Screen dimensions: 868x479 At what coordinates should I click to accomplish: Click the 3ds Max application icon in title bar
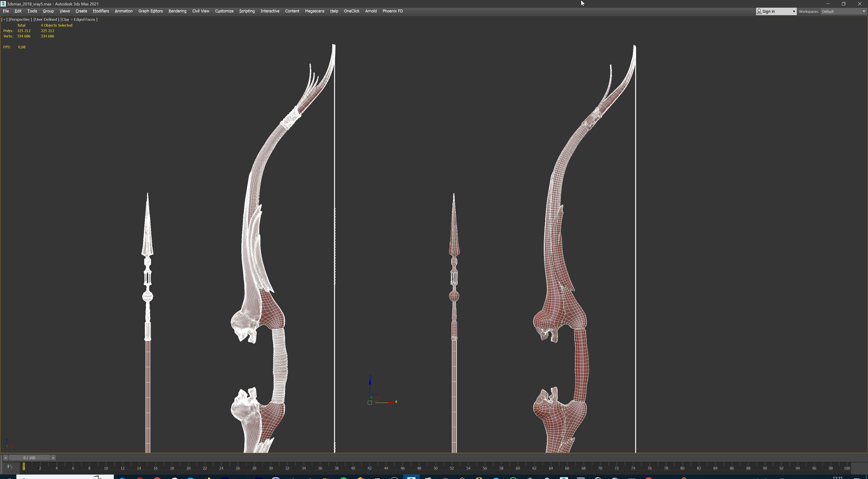click(x=3, y=4)
